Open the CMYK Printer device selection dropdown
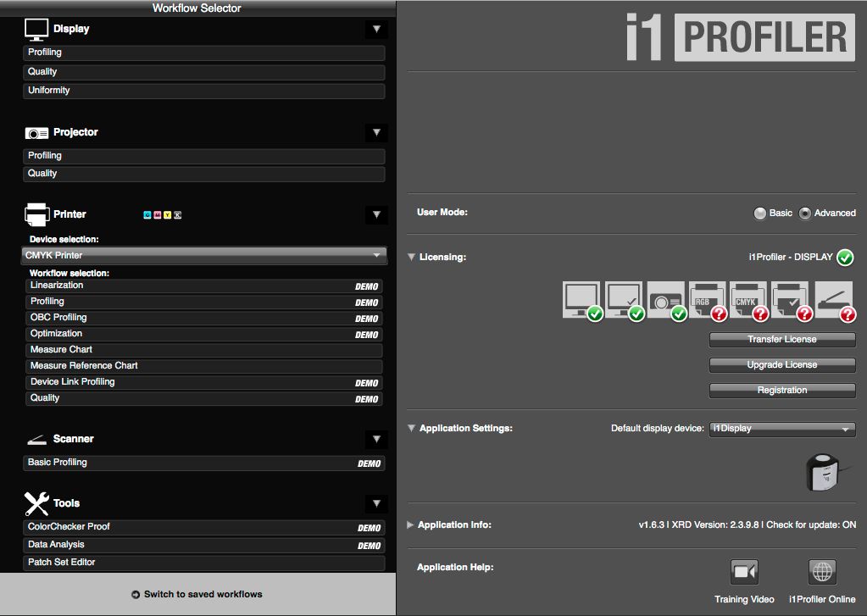Screen dimensions: 867x616 (202, 255)
